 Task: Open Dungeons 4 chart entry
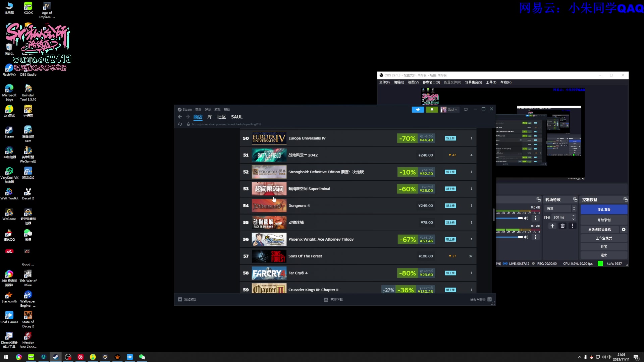click(x=358, y=205)
